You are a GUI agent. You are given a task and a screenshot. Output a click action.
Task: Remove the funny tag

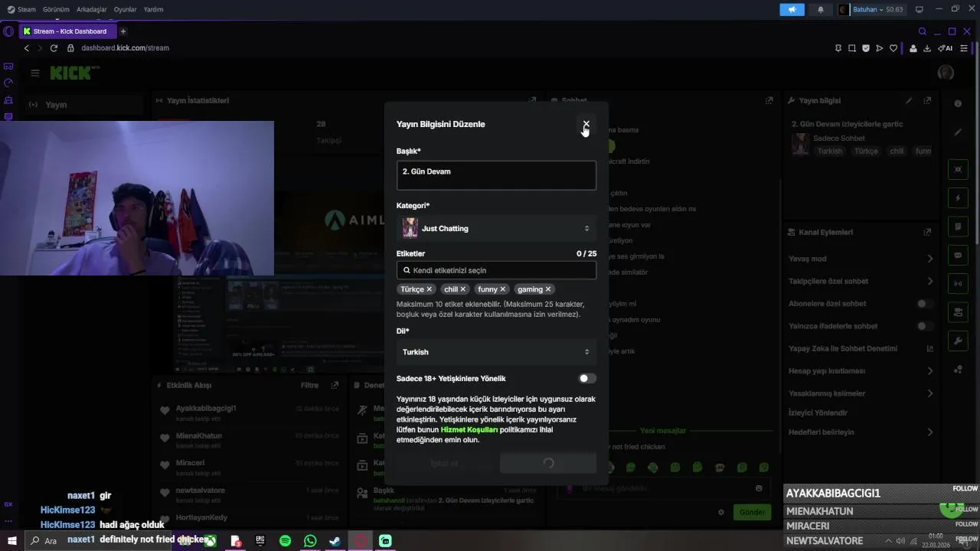(x=502, y=289)
